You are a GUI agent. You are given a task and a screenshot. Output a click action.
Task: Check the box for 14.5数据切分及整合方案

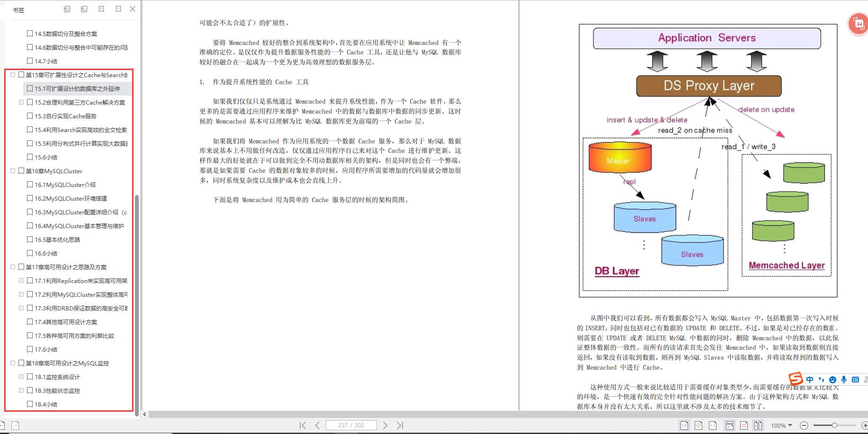30,34
